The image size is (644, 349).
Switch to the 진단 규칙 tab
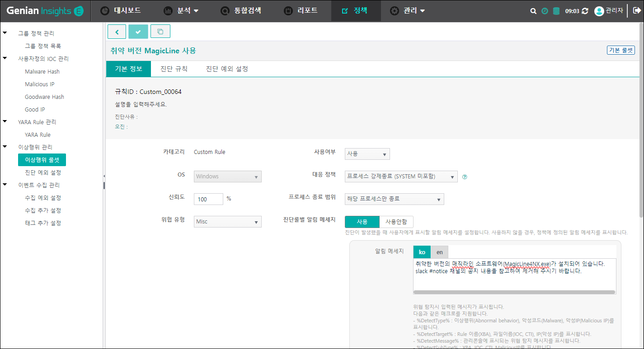click(174, 69)
